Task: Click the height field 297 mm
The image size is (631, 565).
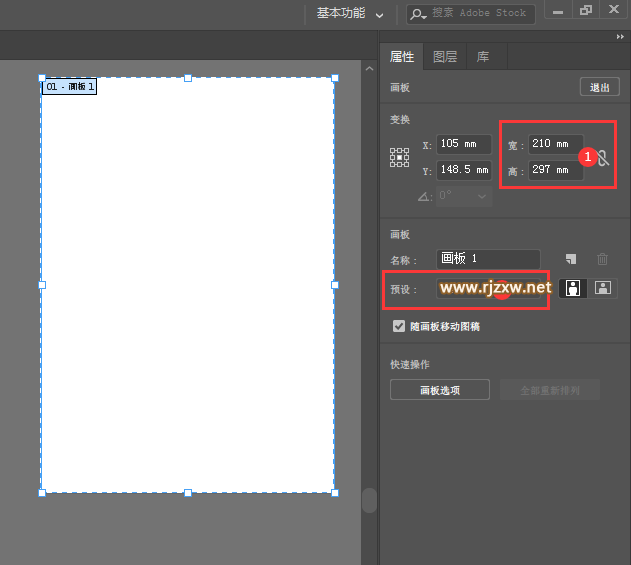Action: 555,170
